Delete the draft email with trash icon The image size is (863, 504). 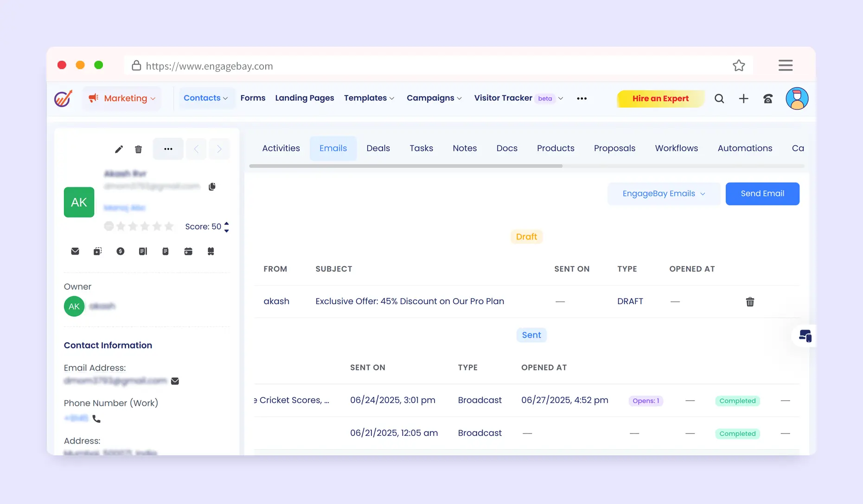click(x=749, y=302)
